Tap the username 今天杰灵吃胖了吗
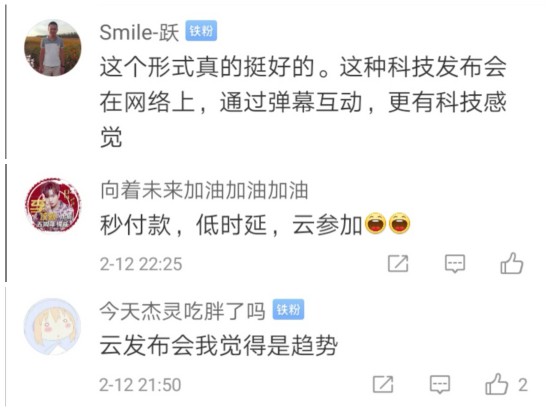The width and height of the screenshot is (550, 412). coord(182,310)
